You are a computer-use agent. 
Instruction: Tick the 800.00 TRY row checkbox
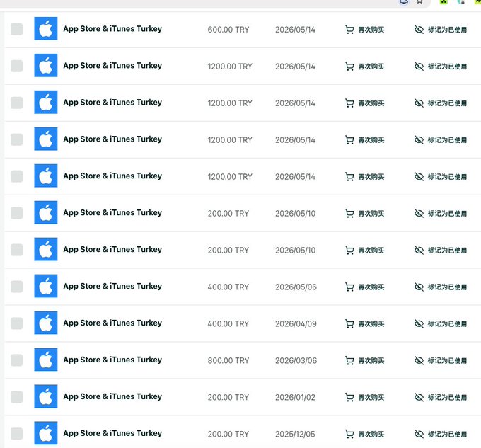pyautogui.click(x=16, y=360)
